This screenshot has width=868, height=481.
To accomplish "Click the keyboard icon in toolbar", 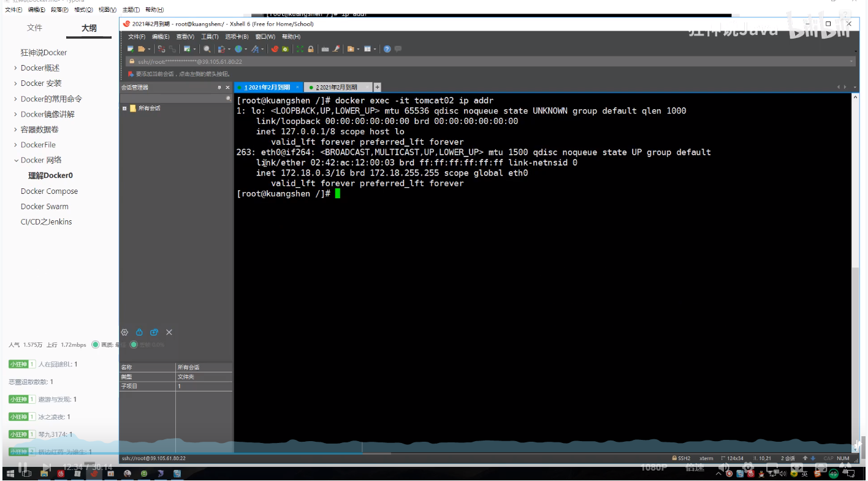I will (325, 49).
